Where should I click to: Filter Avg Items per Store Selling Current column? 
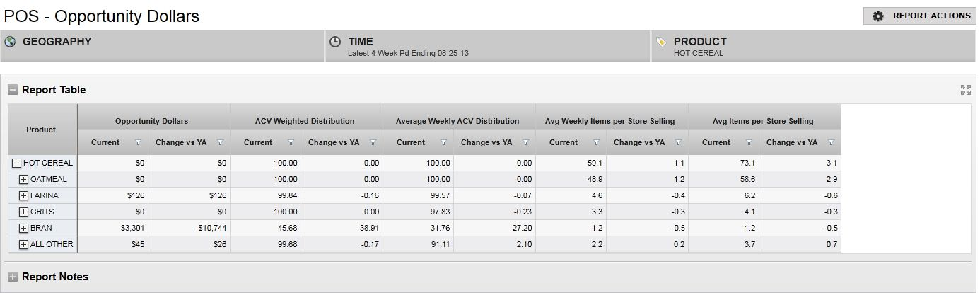[x=749, y=142]
